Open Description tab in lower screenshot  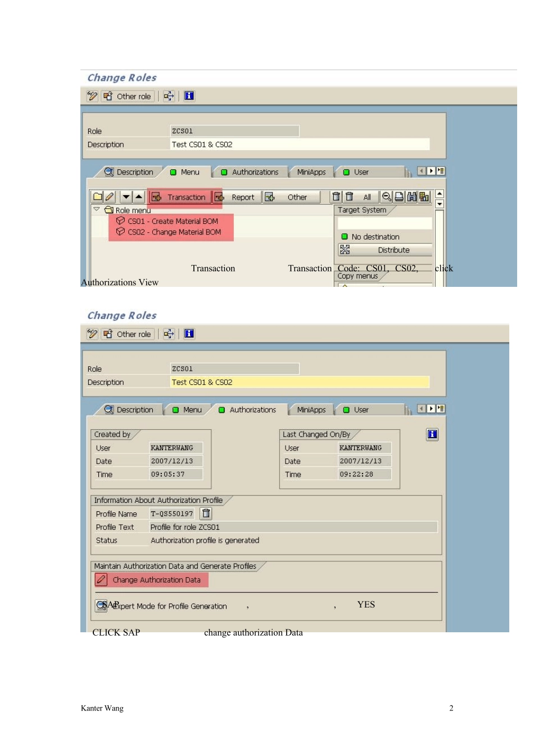[x=129, y=410]
